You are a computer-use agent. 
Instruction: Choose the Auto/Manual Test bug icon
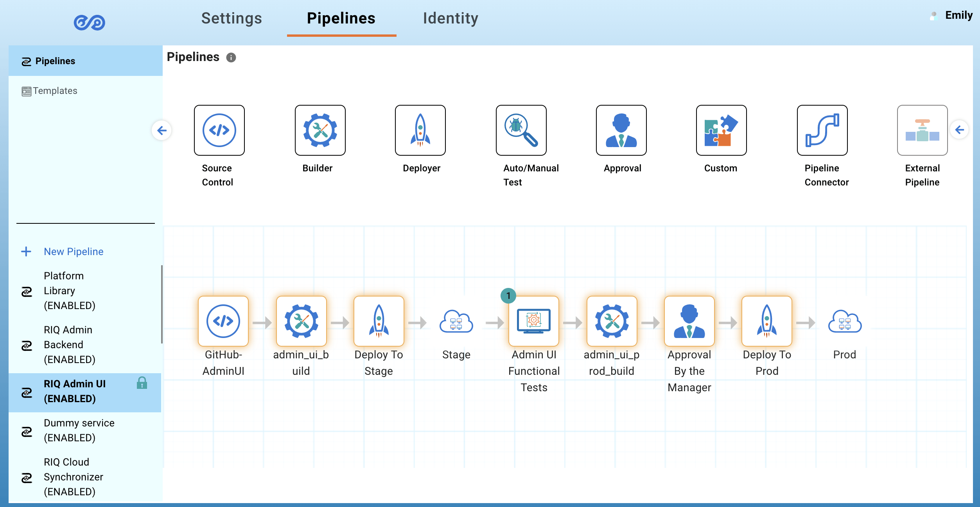[521, 130]
